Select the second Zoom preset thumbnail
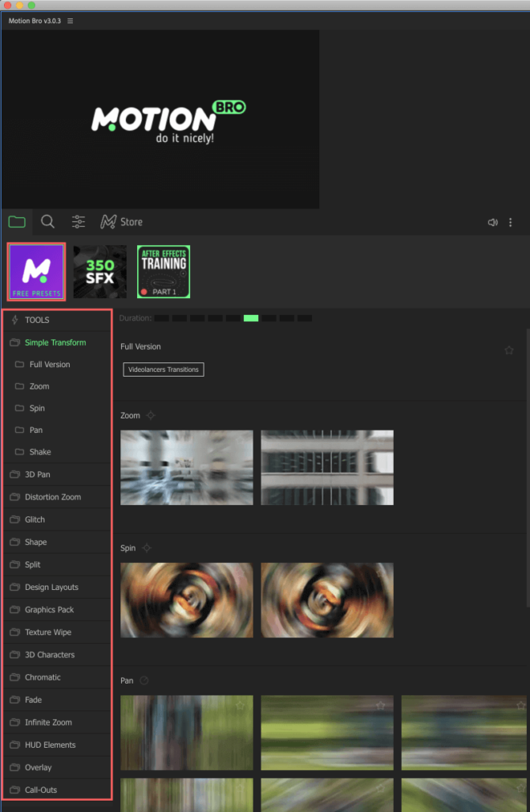The image size is (530, 812). 327,468
